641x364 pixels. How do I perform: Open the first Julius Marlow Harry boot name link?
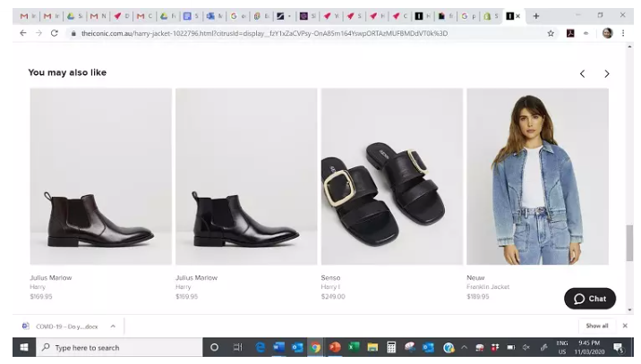[50, 278]
